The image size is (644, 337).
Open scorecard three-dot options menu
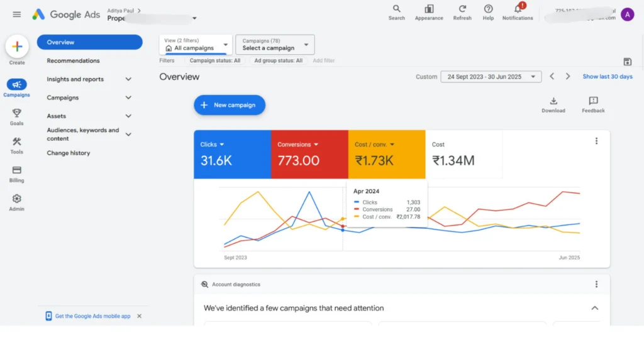(x=596, y=141)
